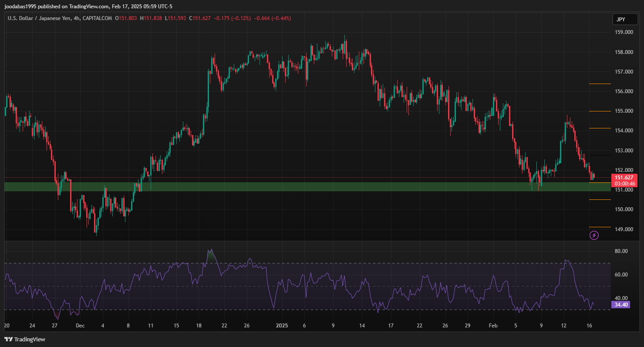
Task: Click the purple lightning bolt icon
Action: click(594, 236)
